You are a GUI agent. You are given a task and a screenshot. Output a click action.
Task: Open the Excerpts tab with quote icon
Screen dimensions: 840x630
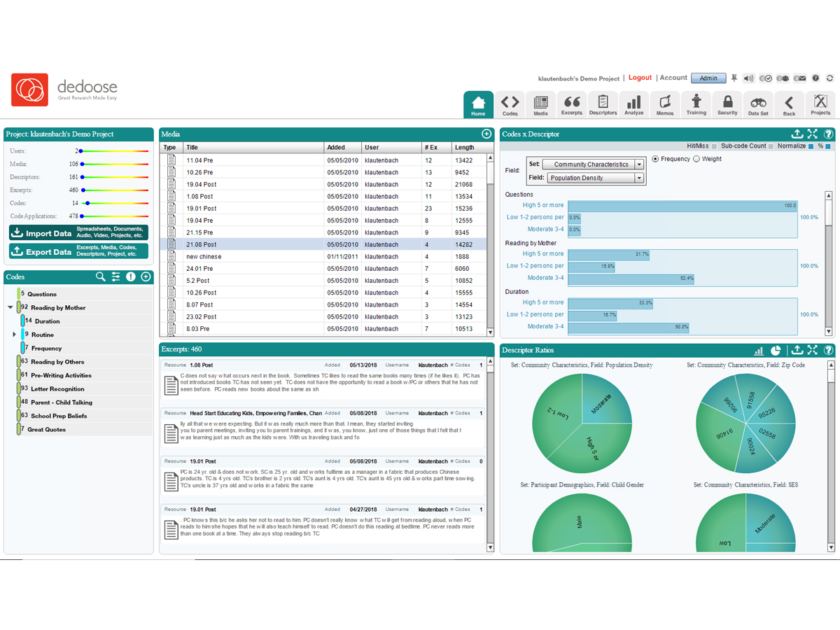572,104
